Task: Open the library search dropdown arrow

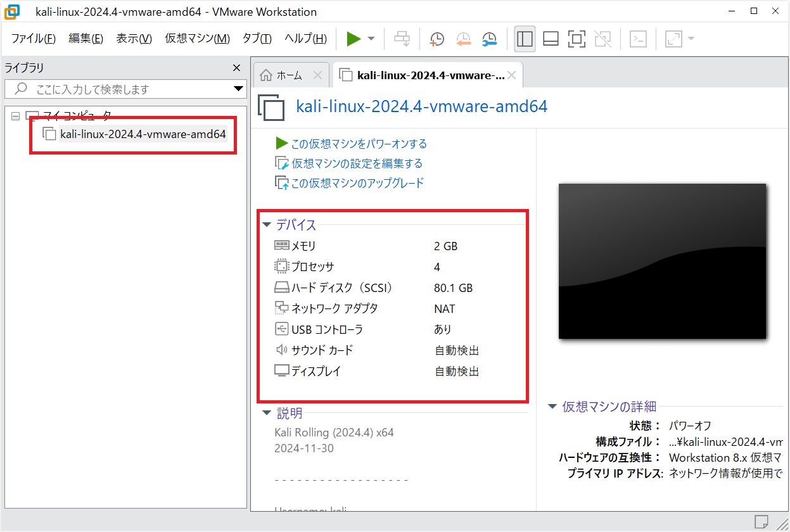Action: point(238,89)
